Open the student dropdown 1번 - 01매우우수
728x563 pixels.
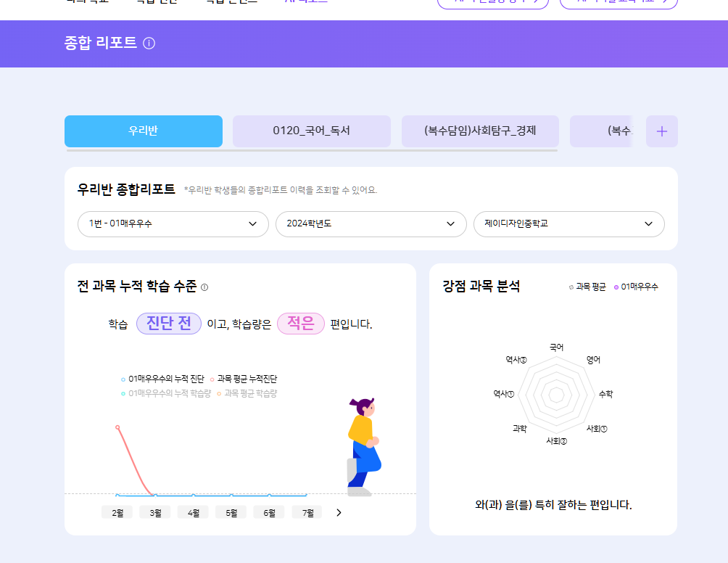173,224
